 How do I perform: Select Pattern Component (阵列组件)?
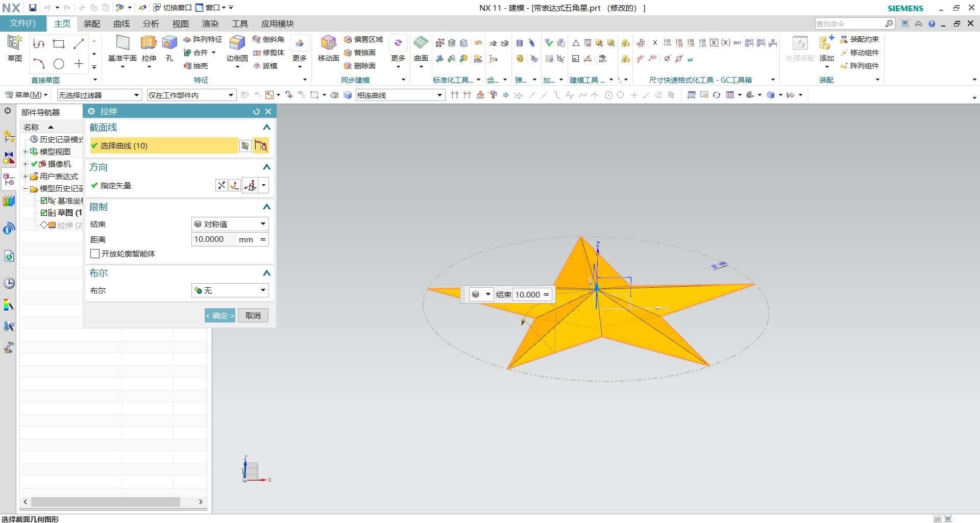pos(860,66)
